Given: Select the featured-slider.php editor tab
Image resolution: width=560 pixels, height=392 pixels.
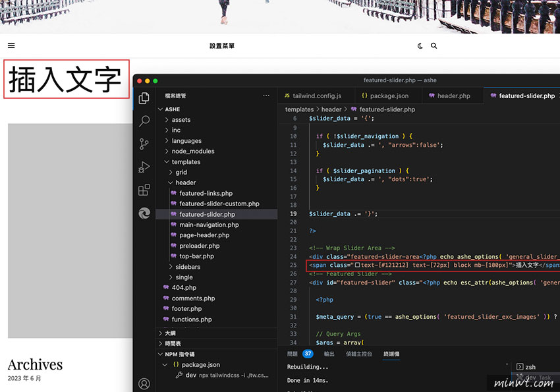Looking at the screenshot, I should [x=522, y=96].
